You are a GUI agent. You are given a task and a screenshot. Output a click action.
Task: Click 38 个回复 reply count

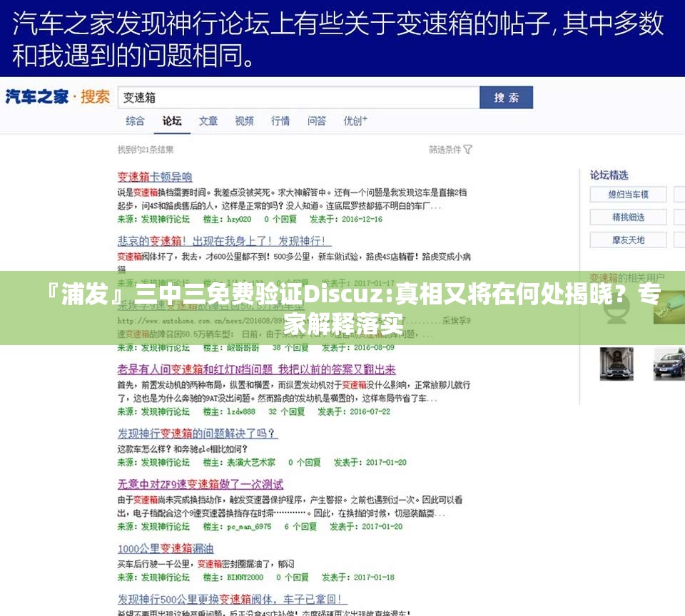[x=290, y=347]
